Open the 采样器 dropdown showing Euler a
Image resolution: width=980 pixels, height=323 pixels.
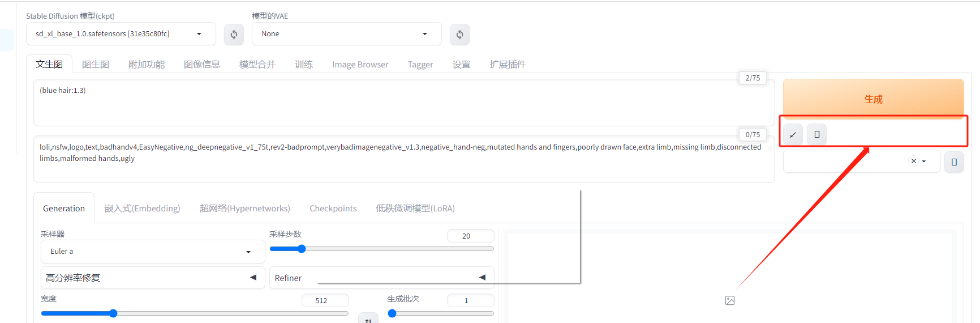coord(153,252)
